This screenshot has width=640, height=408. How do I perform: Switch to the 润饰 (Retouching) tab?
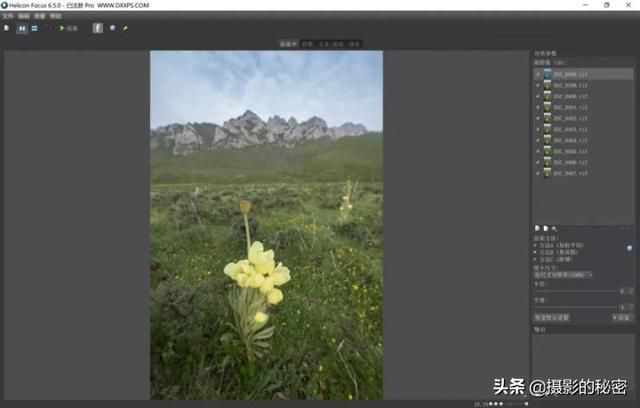click(x=308, y=44)
